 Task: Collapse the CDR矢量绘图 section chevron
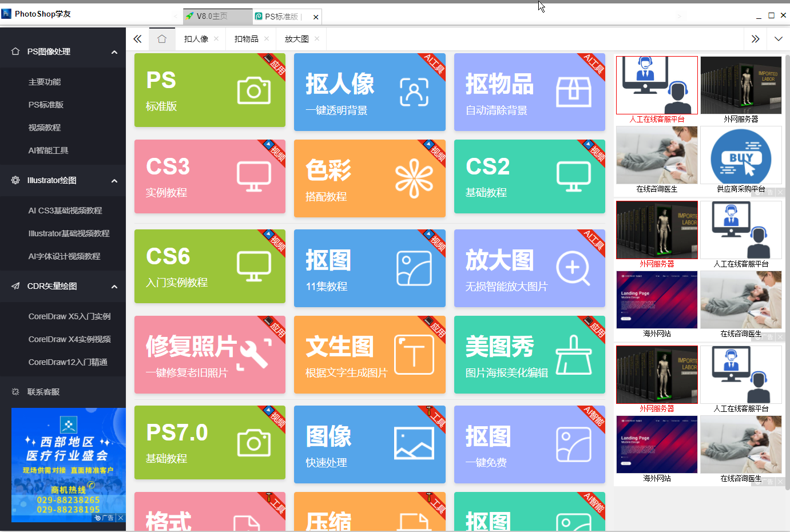[114, 287]
